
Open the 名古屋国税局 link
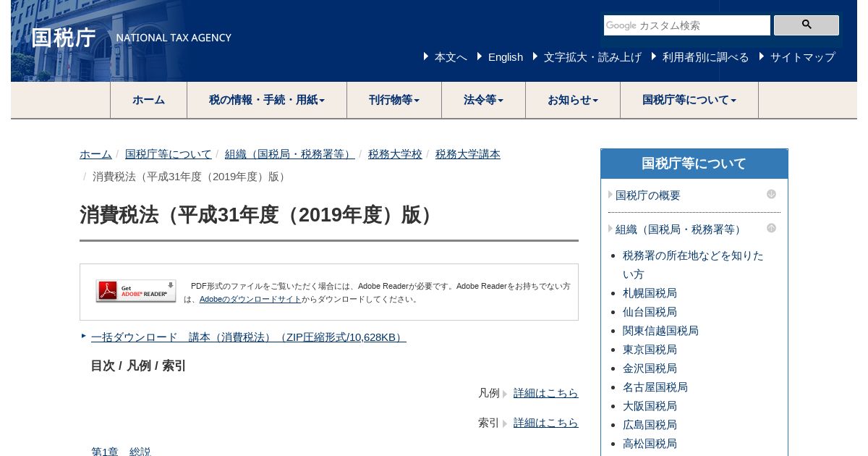pos(655,387)
